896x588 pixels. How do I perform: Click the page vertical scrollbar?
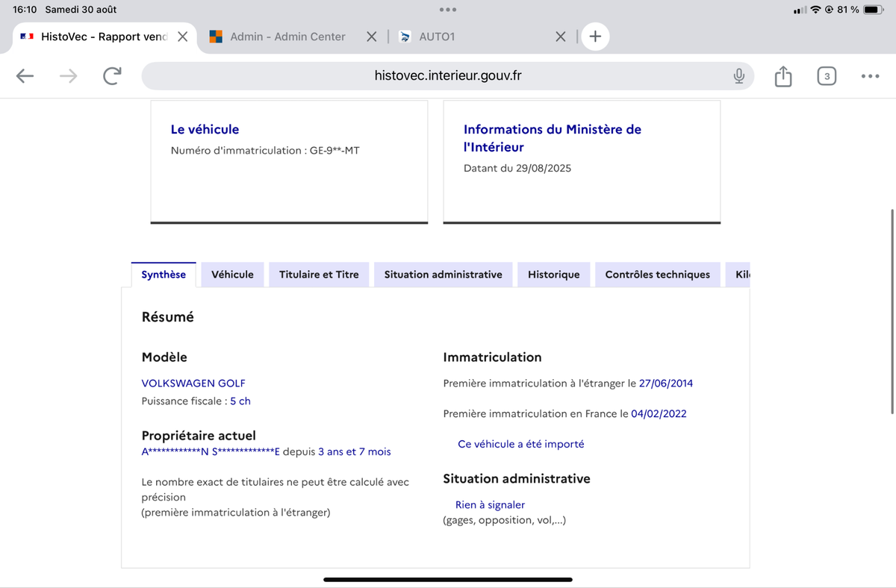pyautogui.click(x=892, y=311)
